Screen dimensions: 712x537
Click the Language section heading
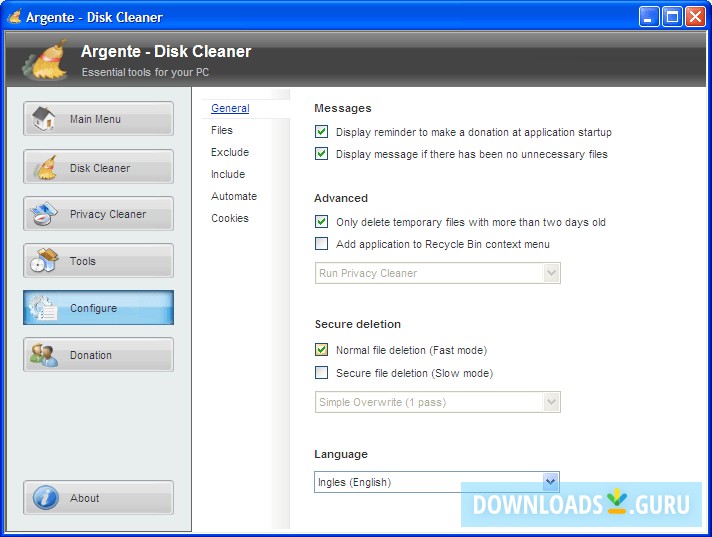pos(341,454)
